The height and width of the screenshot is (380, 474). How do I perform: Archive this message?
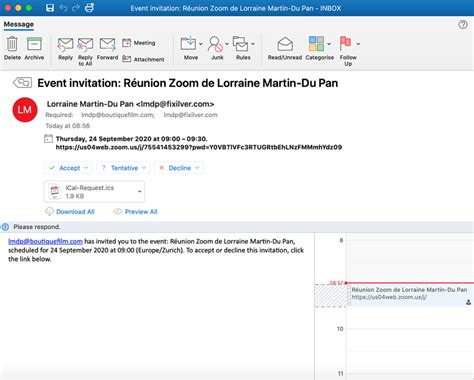click(x=34, y=44)
